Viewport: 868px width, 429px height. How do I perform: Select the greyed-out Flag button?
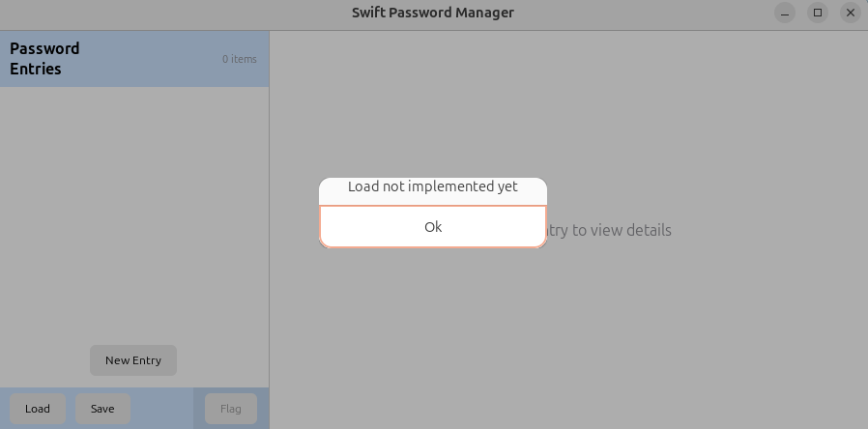click(x=231, y=409)
